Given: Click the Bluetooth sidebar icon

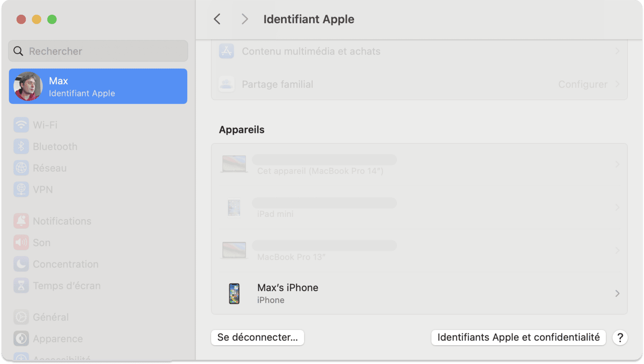Looking at the screenshot, I should click(21, 146).
